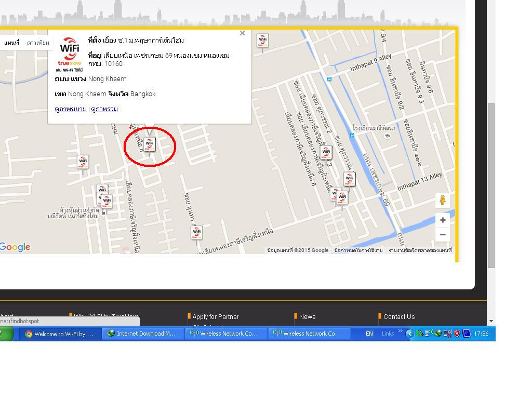This screenshot has height=399, width=532.
Task: Pick up the Street View pegman
Action: point(443,200)
